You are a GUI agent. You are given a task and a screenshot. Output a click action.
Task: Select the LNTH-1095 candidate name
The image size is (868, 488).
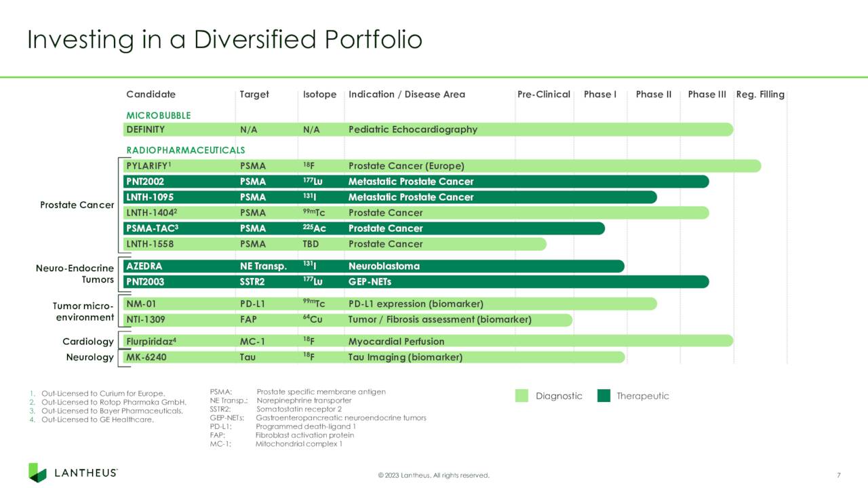pos(150,197)
